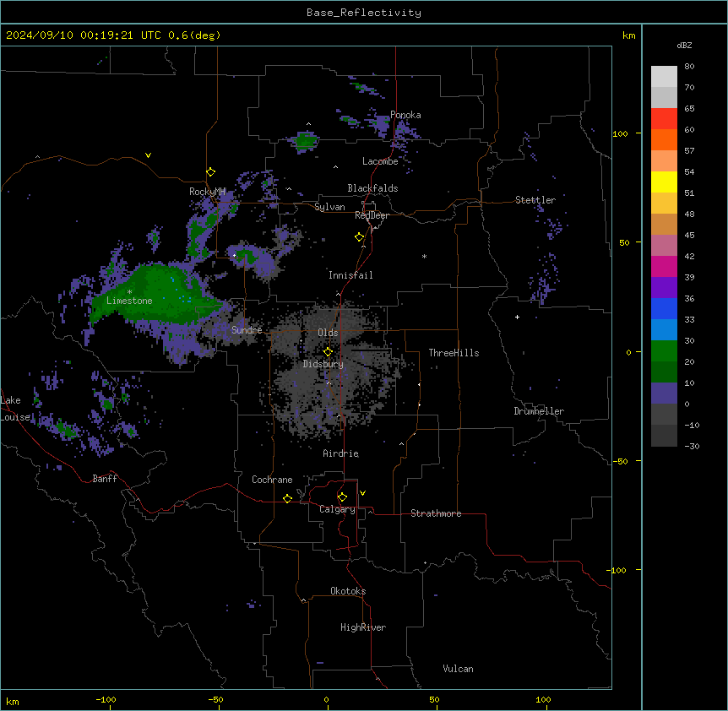Click the Vulcan town label
Screen dimensions: 728x711
coord(458,669)
